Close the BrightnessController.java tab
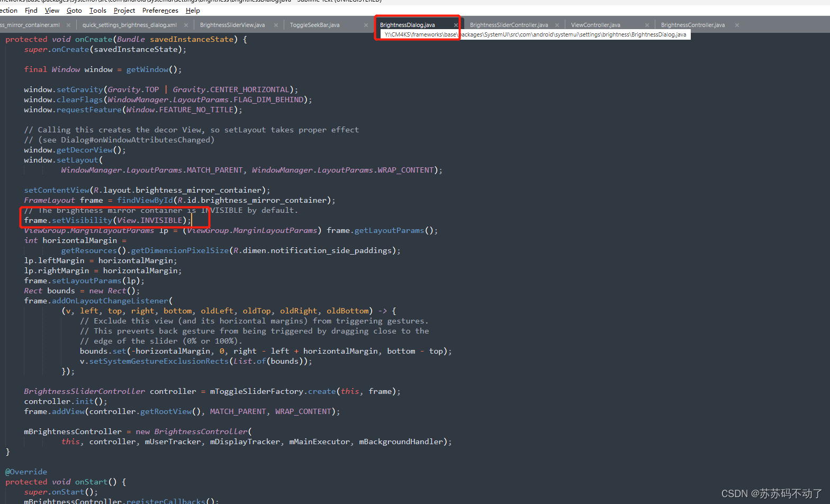This screenshot has width=830, height=504. (737, 25)
